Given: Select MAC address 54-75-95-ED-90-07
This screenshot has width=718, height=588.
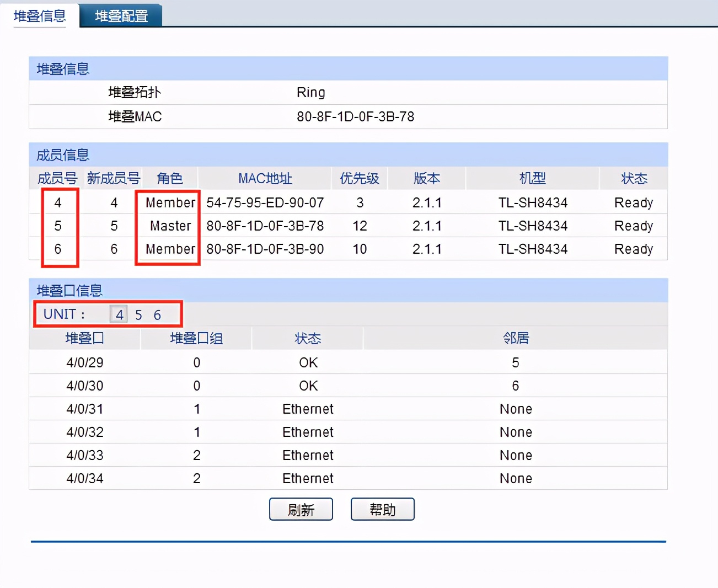Looking at the screenshot, I should [x=265, y=202].
